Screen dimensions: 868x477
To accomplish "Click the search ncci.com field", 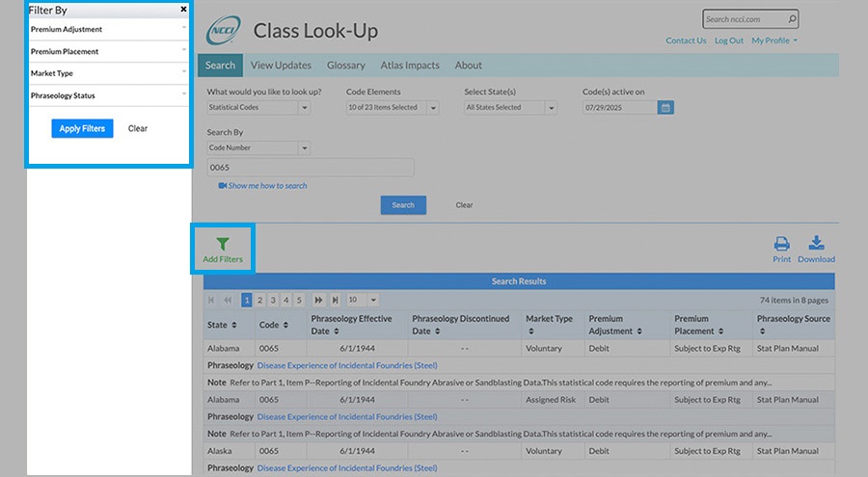I will 746,19.
